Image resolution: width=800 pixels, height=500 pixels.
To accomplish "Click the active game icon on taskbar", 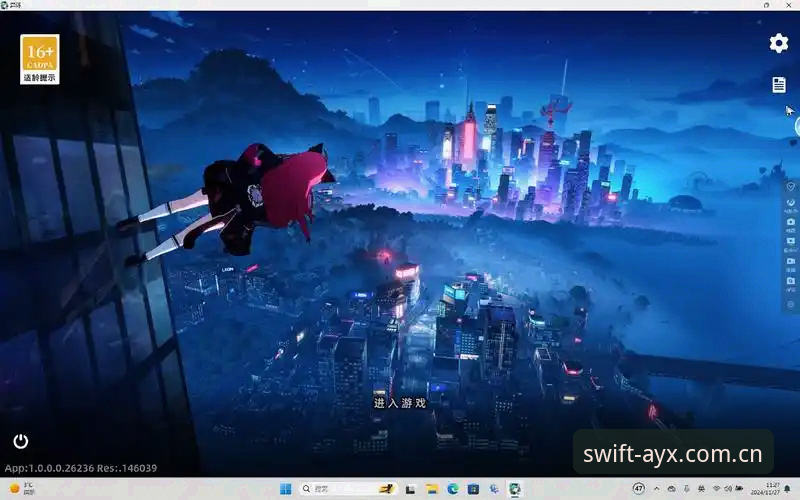I will click(x=515, y=489).
